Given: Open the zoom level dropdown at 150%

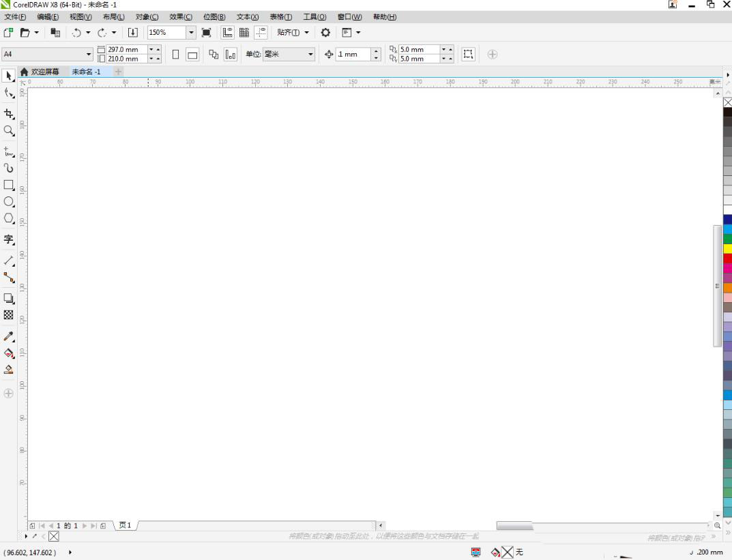Looking at the screenshot, I should [191, 32].
